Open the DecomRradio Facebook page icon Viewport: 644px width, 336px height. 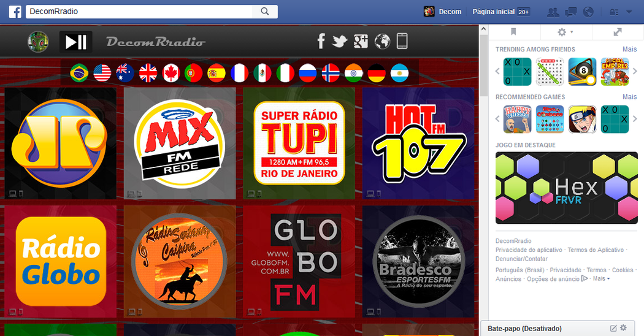click(320, 42)
